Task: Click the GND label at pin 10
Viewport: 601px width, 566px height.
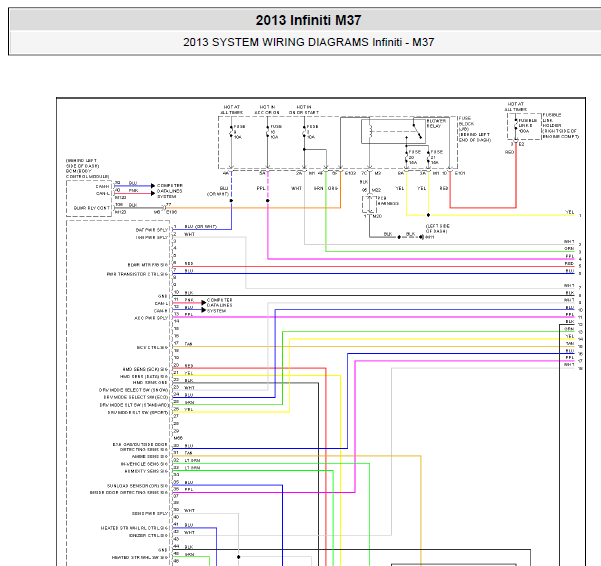Action: pyautogui.click(x=163, y=296)
